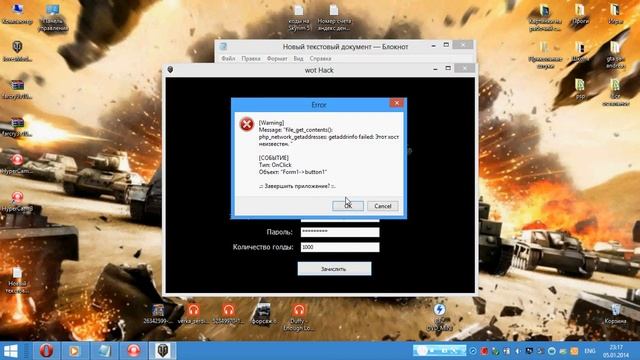
Task: Open the Файл menu in Notepad
Action: (x=228, y=58)
